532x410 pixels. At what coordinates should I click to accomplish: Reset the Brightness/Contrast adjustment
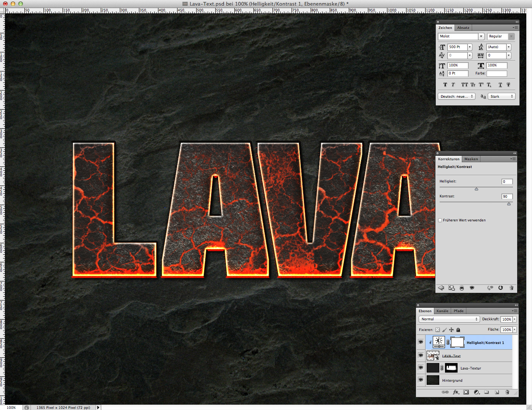point(500,288)
